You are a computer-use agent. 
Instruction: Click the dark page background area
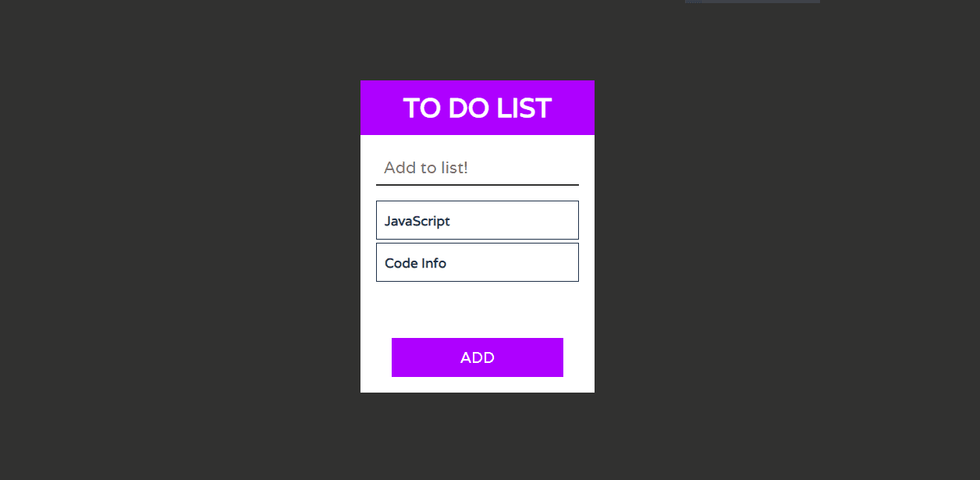(156, 234)
